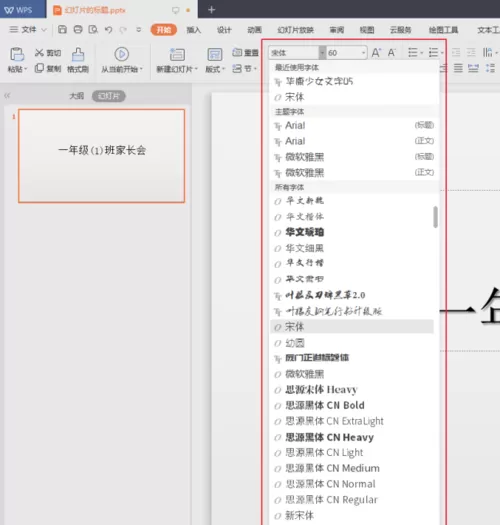Open the 插入 ribbon tab
Image resolution: width=500 pixels, height=525 pixels.
[194, 30]
